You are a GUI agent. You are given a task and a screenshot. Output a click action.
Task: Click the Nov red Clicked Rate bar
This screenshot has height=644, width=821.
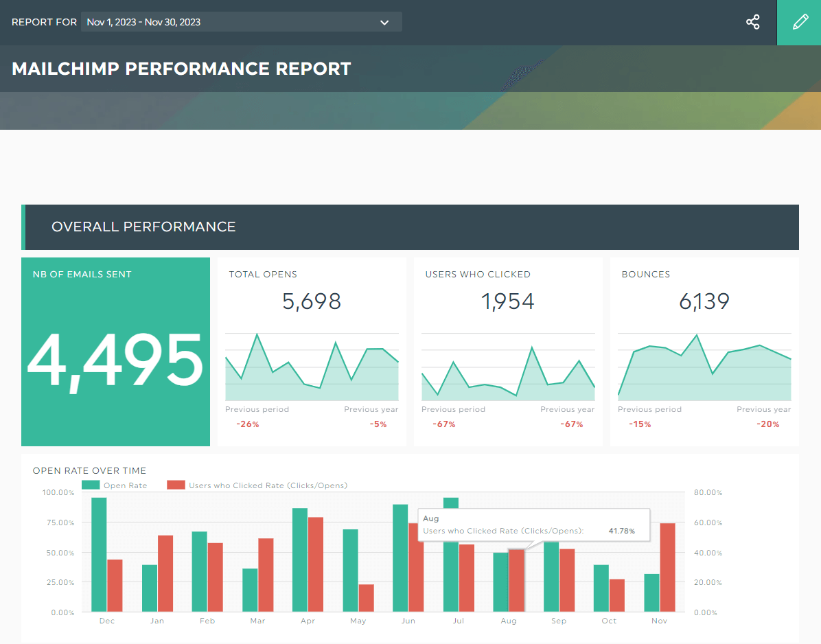click(x=668, y=568)
